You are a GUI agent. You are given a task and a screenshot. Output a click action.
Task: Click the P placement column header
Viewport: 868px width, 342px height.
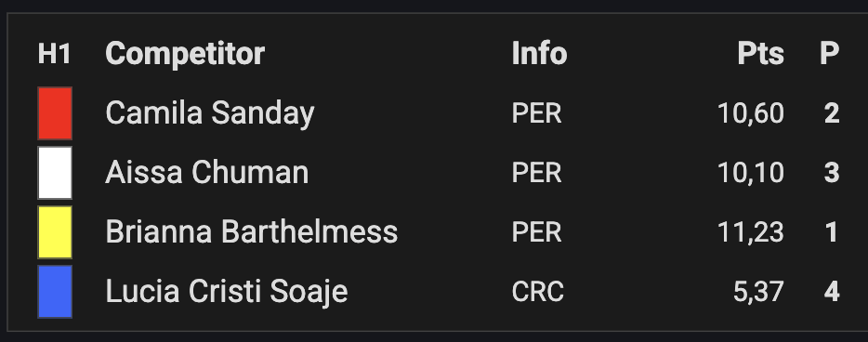point(829,54)
